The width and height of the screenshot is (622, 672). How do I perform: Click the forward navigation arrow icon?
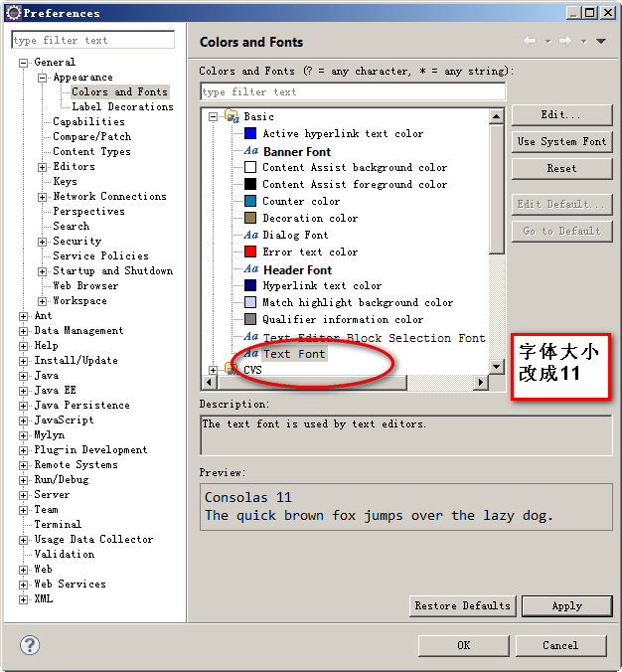(x=565, y=41)
